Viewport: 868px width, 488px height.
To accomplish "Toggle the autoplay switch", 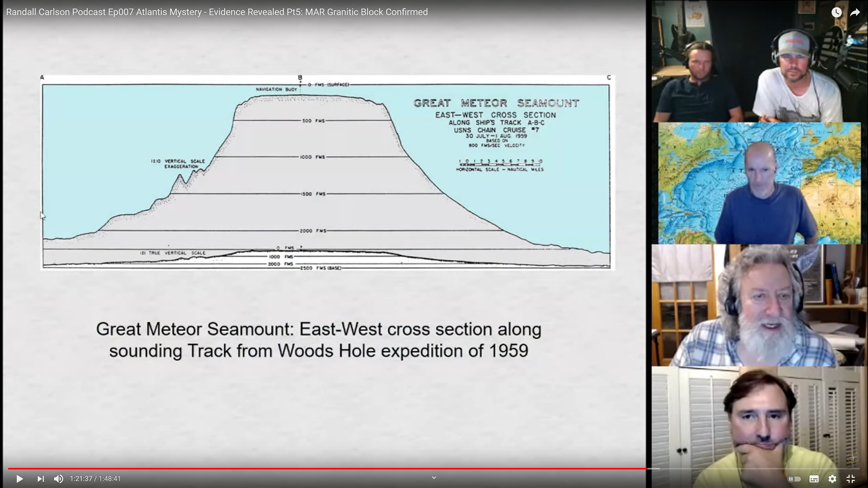I will pos(795,478).
